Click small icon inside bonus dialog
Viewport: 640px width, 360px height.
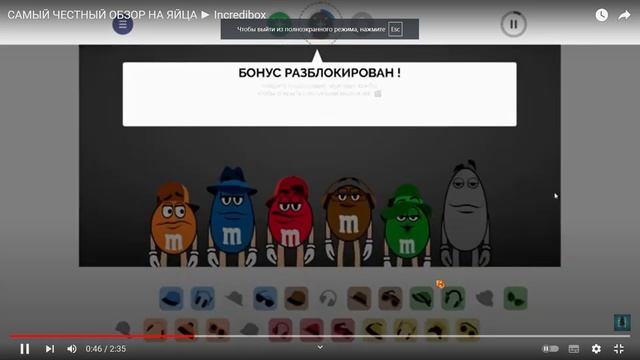coord(378,93)
